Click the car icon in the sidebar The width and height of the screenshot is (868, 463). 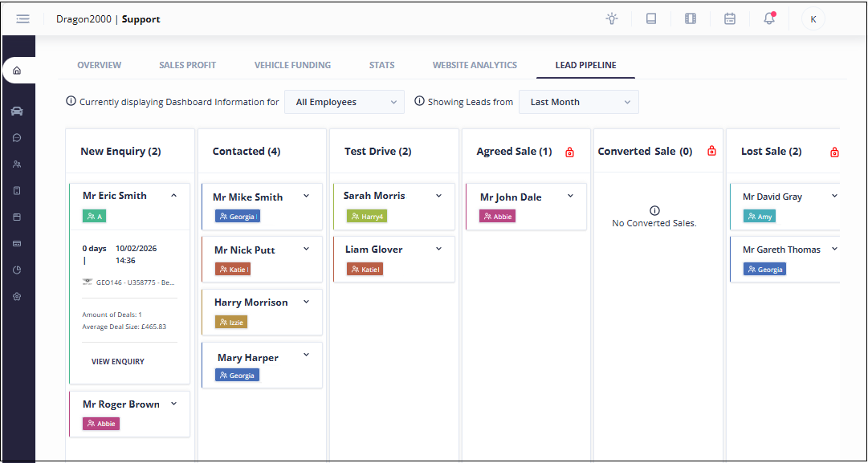17,112
